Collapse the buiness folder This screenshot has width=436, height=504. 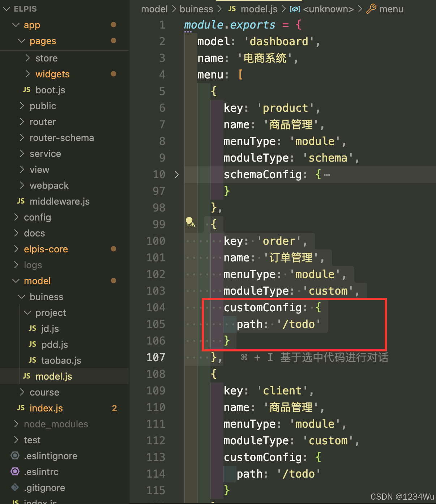(22, 297)
